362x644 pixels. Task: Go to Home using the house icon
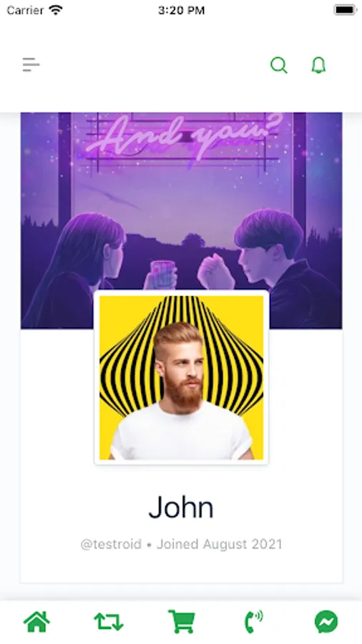36,622
